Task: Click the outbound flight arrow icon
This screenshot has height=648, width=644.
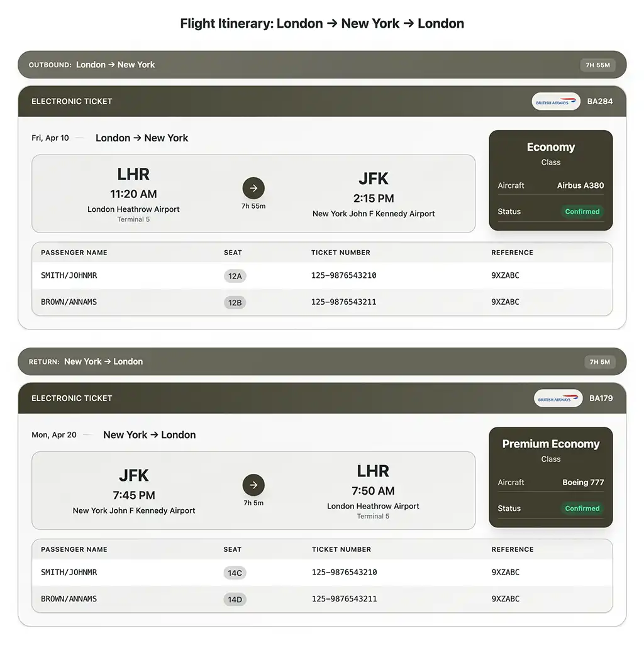Action: (253, 188)
